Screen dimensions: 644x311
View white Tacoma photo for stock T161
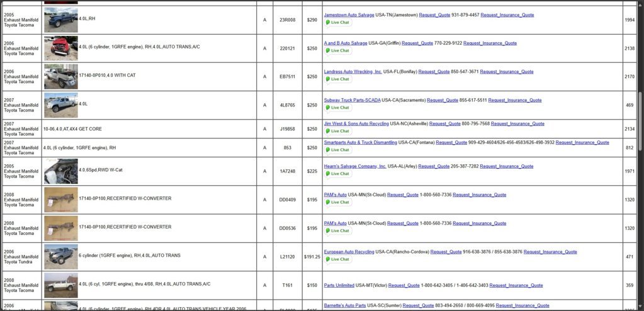tap(61, 285)
